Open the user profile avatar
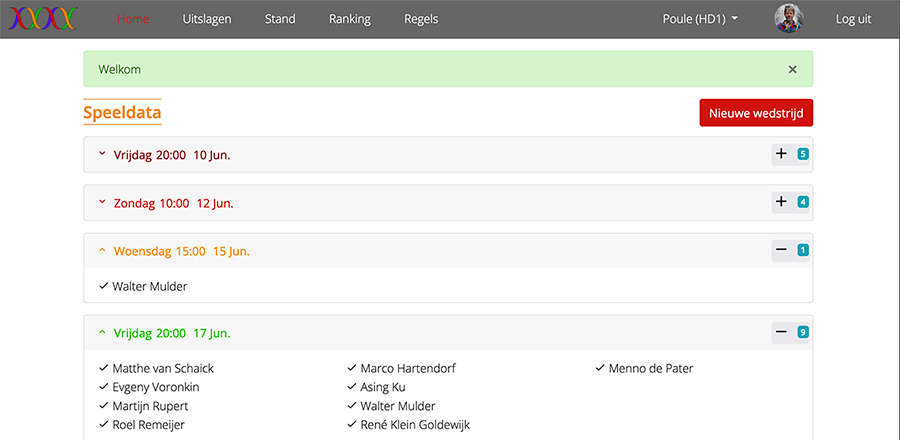This screenshot has width=900, height=440. pyautogui.click(x=789, y=19)
